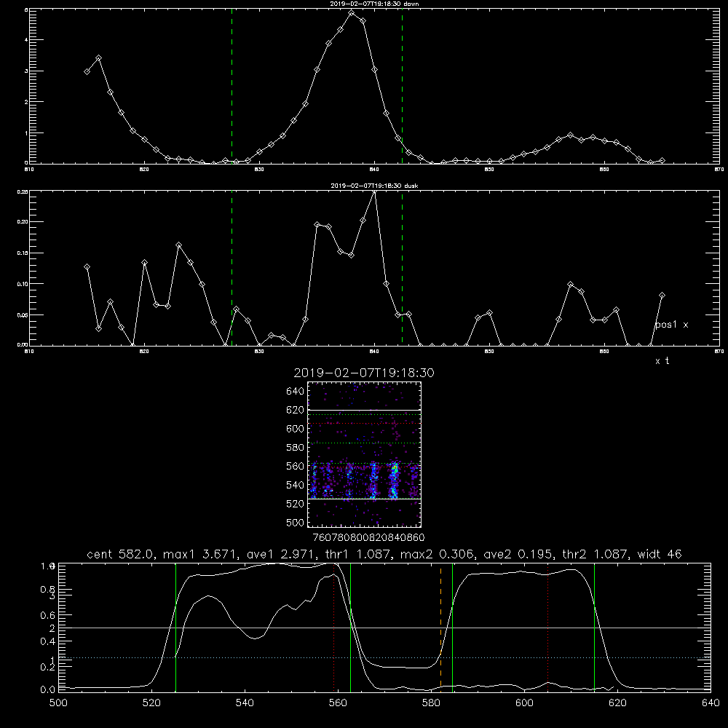Viewport: 728px width, 728px height.
Task: Click bottom profile plot y-axis label 0.0
Action: (x=47, y=690)
